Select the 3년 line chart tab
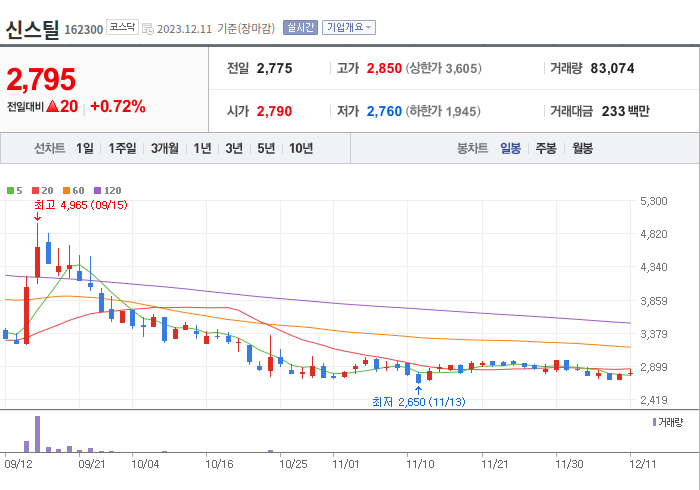This screenshot has width=700, height=490. [234, 148]
